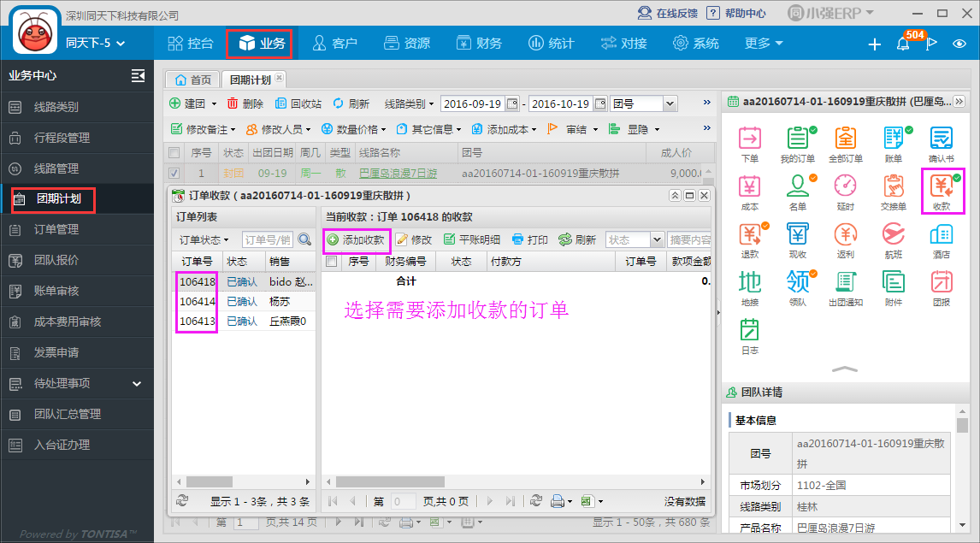Open the 下单 order icon
Screen dimensions: 980x543
(749, 145)
